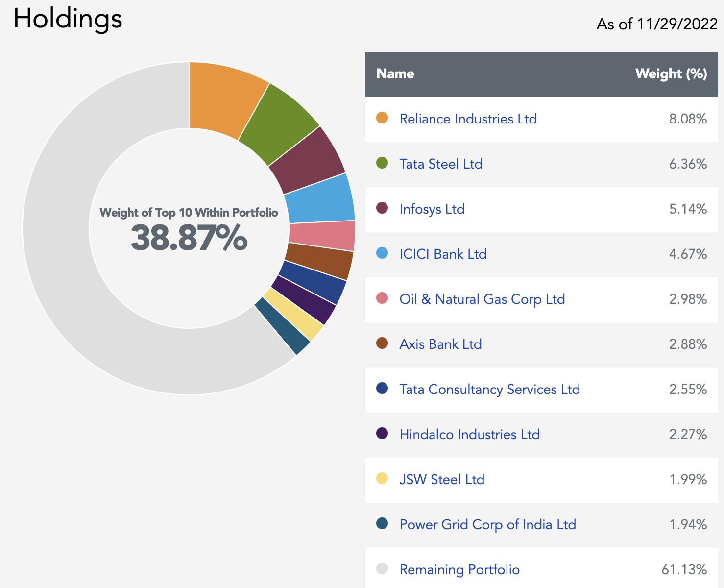Screen dimensions: 724x588
Task: Click the light blue ICICI Bank legend dot
Action: coord(382,253)
